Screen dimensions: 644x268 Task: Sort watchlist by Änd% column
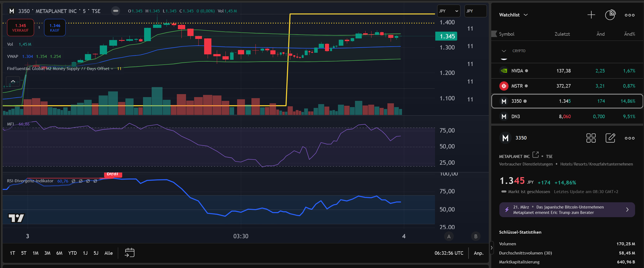pos(629,34)
